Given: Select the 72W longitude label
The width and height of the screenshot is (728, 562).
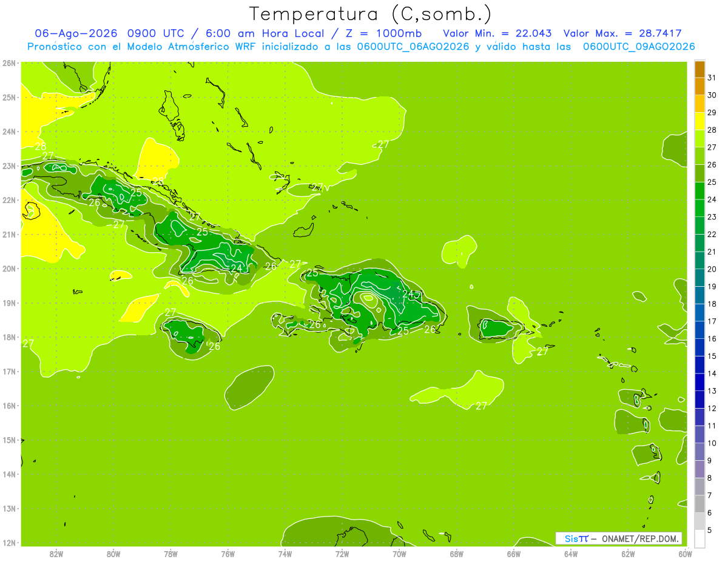Looking at the screenshot, I should (x=342, y=553).
